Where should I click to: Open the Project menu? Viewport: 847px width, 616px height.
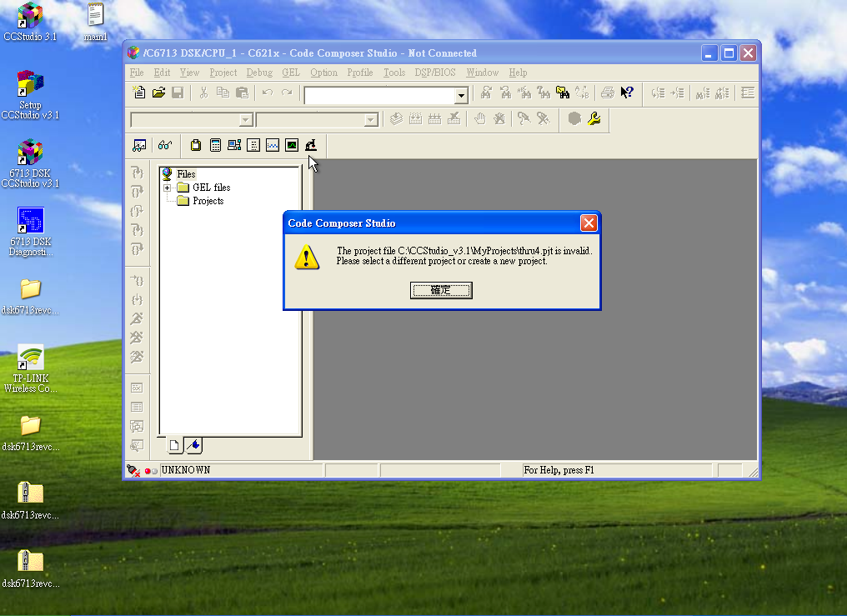tap(223, 73)
